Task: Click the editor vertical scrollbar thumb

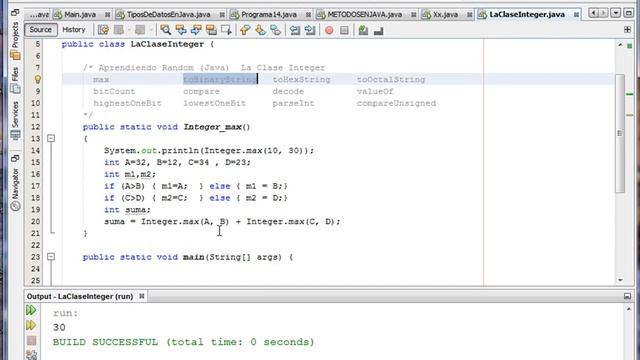Action: tap(620, 133)
